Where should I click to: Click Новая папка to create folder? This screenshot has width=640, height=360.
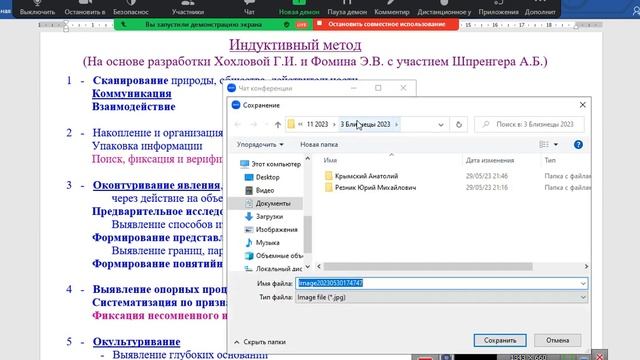(319, 144)
